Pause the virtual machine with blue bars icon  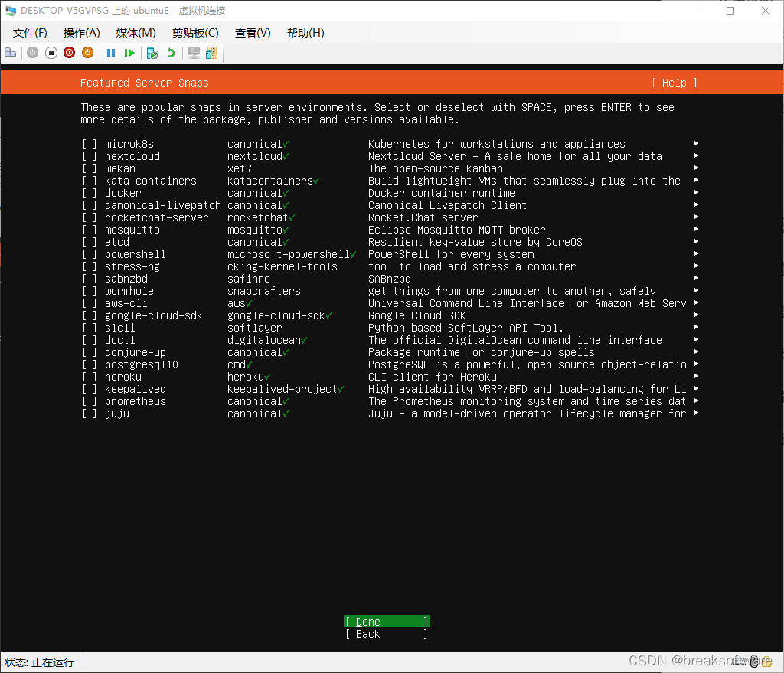coord(111,53)
